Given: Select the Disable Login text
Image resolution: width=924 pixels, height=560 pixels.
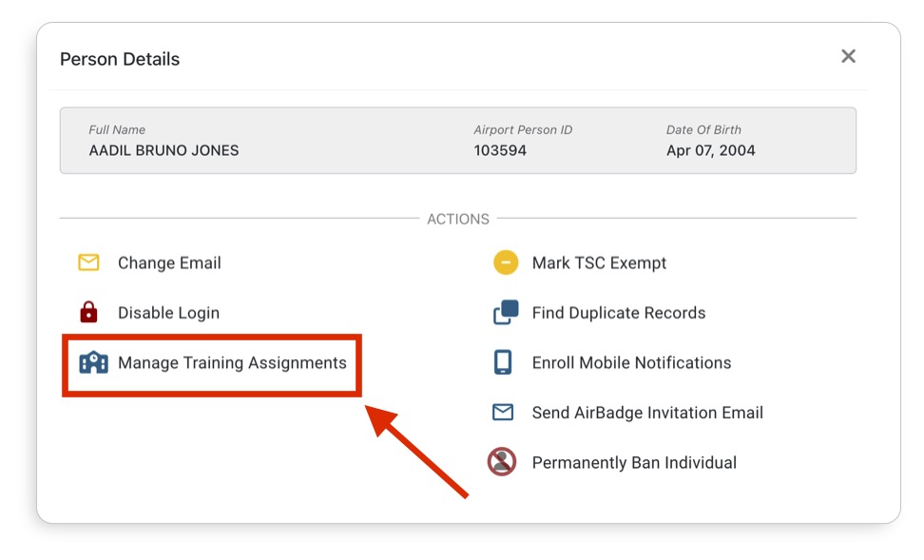Looking at the screenshot, I should pyautogui.click(x=168, y=313).
